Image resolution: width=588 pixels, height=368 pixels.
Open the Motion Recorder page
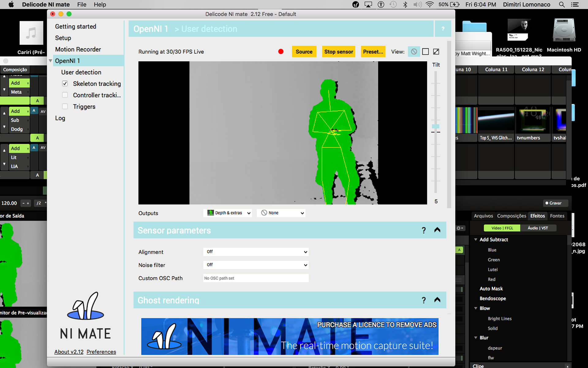click(78, 49)
